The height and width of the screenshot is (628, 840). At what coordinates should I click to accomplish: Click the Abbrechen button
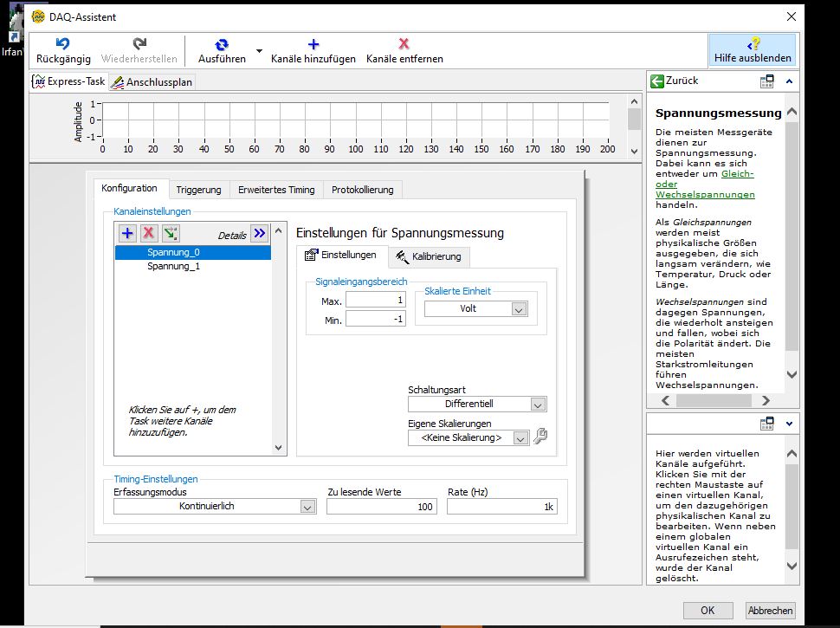[770, 611]
